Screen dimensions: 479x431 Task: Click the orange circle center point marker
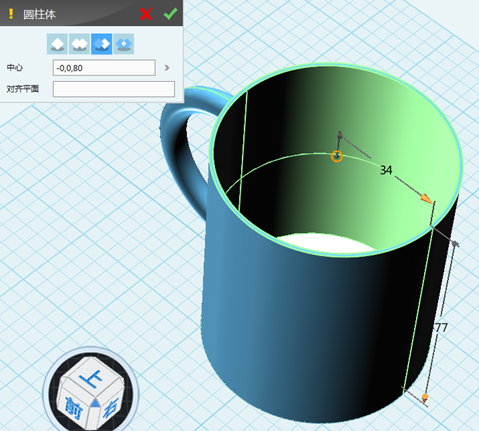point(337,156)
